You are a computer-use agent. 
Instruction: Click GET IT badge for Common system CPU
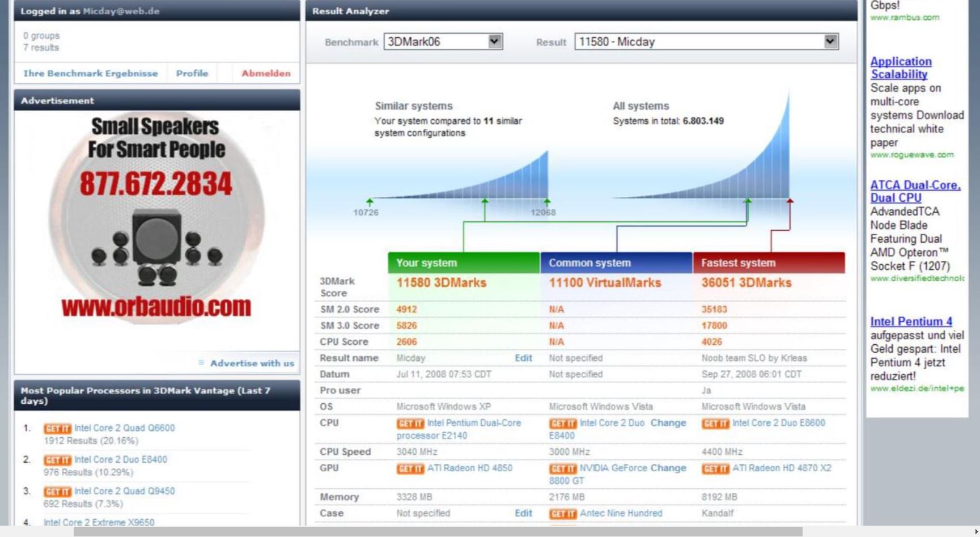[x=563, y=424]
